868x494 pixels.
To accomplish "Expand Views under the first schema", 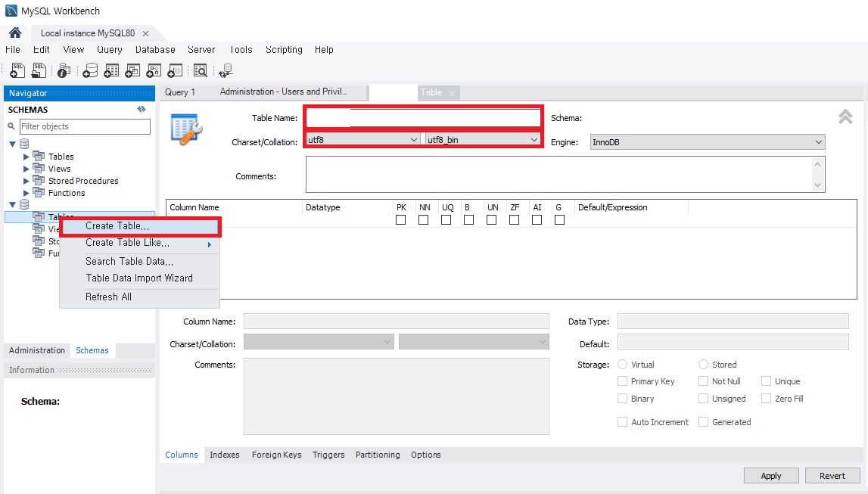I will [x=26, y=169].
